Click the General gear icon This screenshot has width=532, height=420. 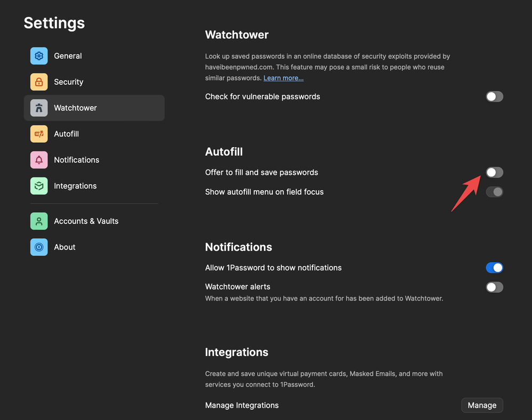click(x=39, y=56)
